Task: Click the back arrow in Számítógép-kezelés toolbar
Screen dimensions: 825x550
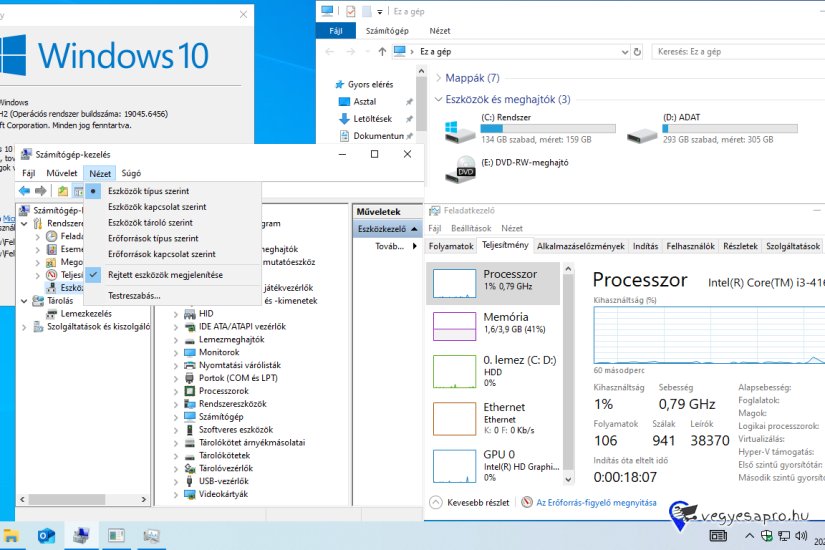Action: pos(25,191)
